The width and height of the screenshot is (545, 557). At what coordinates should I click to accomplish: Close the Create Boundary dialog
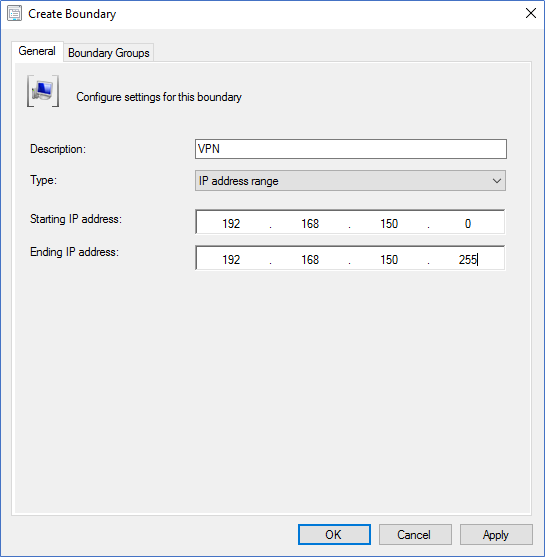[x=531, y=13]
